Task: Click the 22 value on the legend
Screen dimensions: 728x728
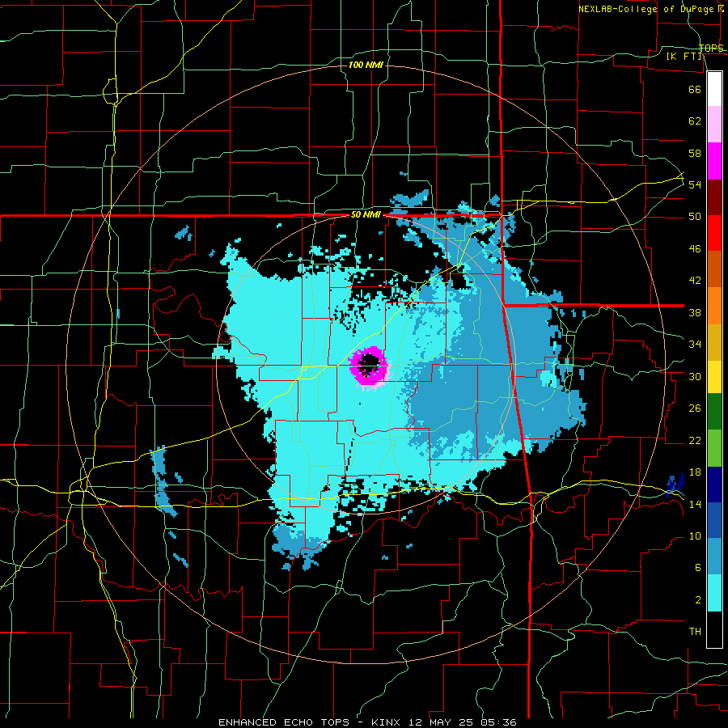Action: [x=695, y=441]
